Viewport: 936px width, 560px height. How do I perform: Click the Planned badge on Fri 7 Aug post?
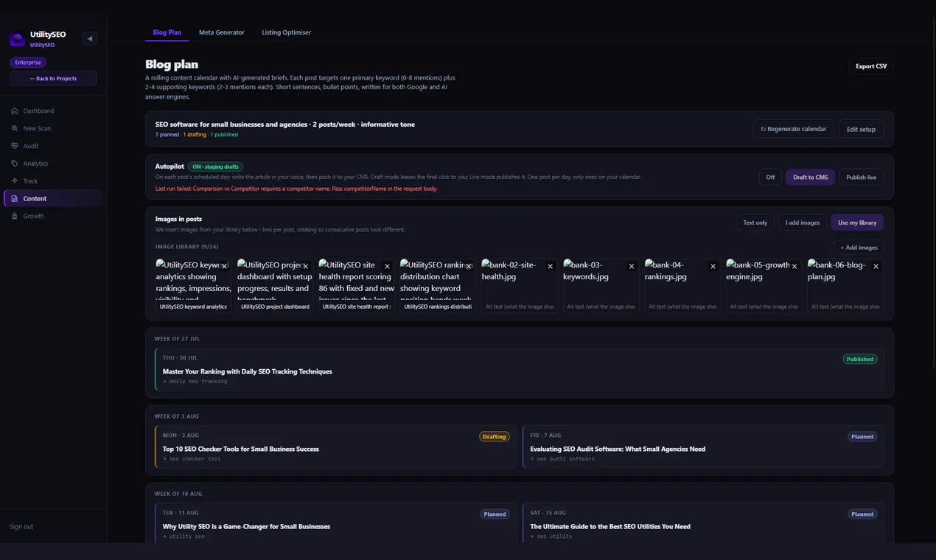pyautogui.click(x=862, y=437)
